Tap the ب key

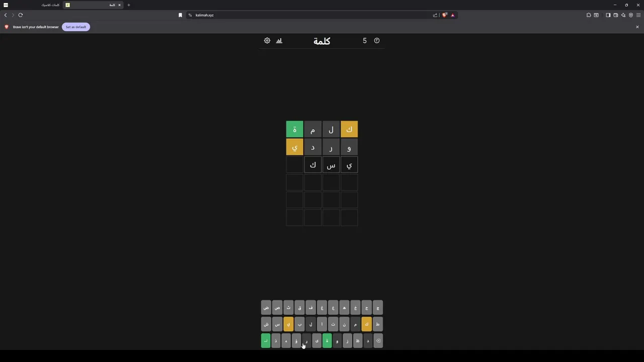pyautogui.click(x=299, y=324)
